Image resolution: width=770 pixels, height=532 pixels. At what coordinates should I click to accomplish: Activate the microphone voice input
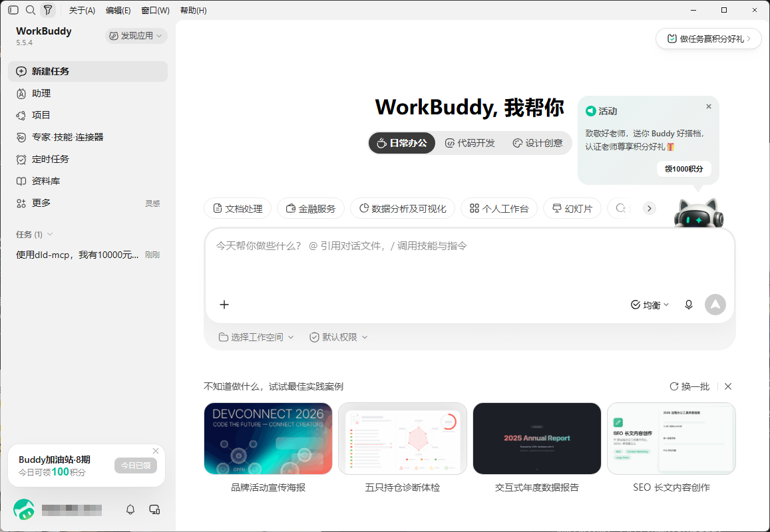coord(689,305)
